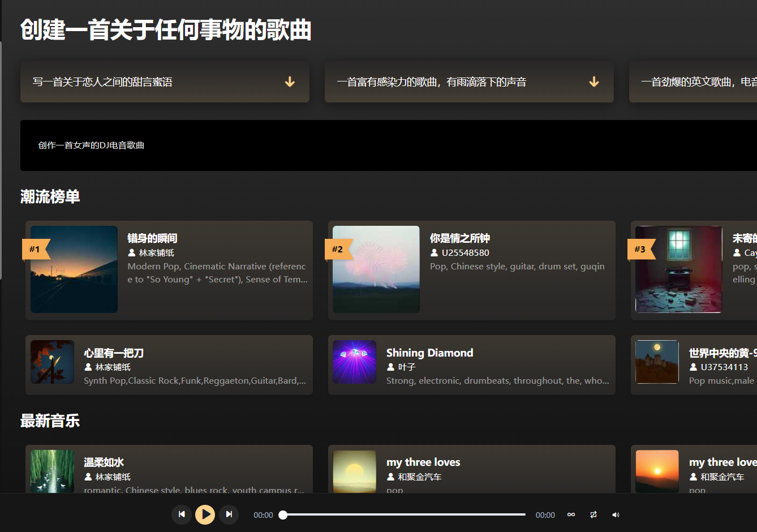Viewport: 757px width, 532px height.
Task: Open the fireworks cover of 你是情之所钟
Action: pyautogui.click(x=376, y=269)
